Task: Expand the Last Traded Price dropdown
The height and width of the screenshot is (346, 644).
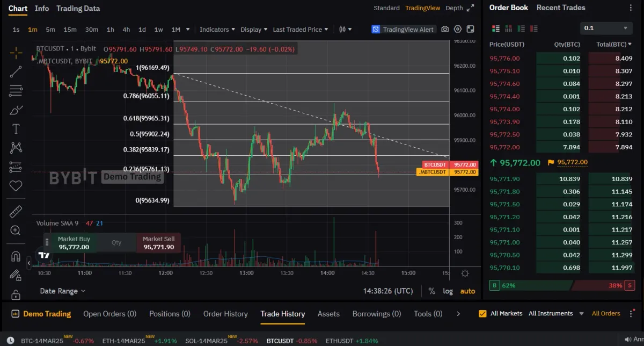Action: coord(301,30)
